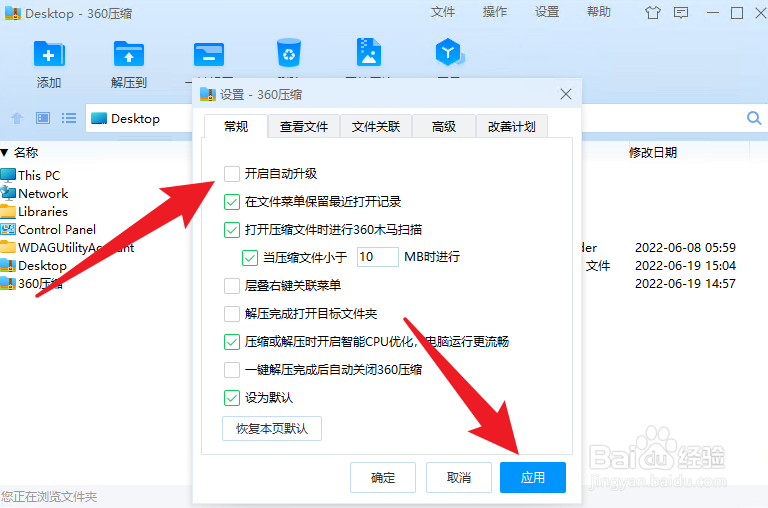The image size is (768, 508).
Task: Select the Desktop item in file list
Action: point(33,266)
